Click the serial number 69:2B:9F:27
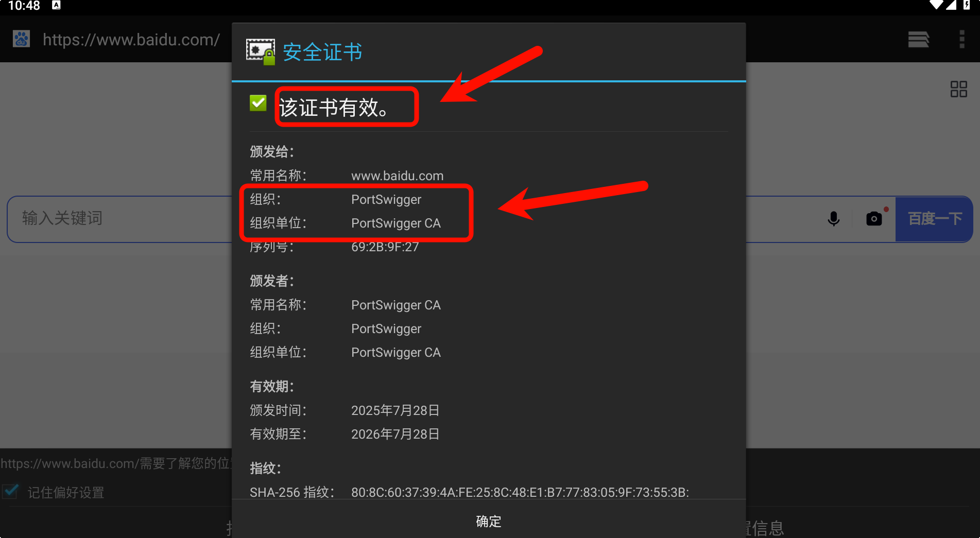 coord(385,247)
